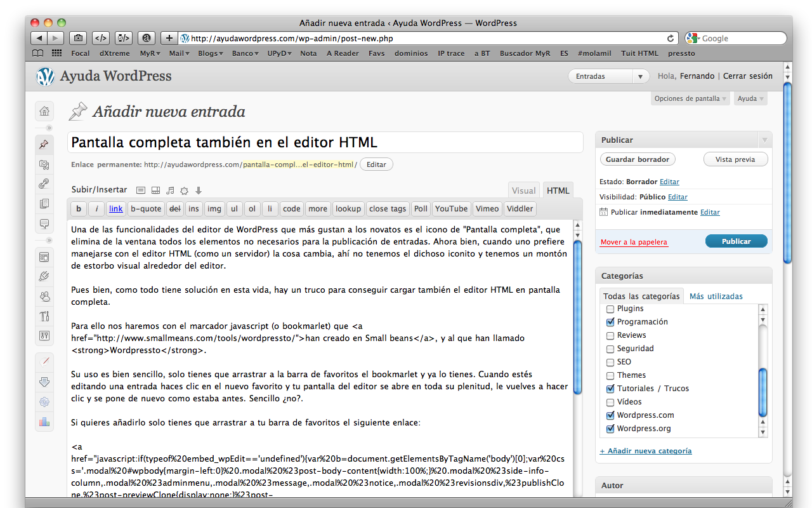This screenshot has width=812, height=508.
Task: Check the Themes category checkbox
Action: [610, 375]
